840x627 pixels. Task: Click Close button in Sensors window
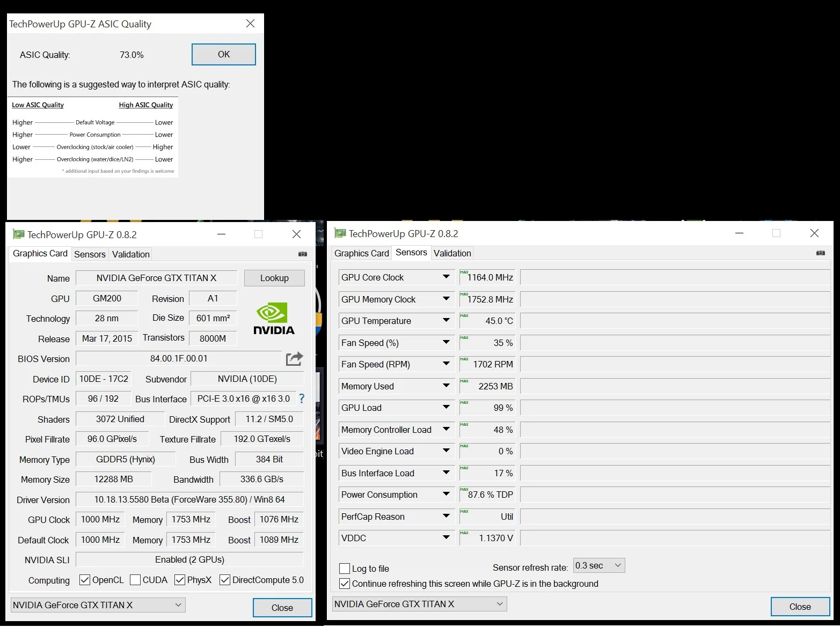coord(800,607)
